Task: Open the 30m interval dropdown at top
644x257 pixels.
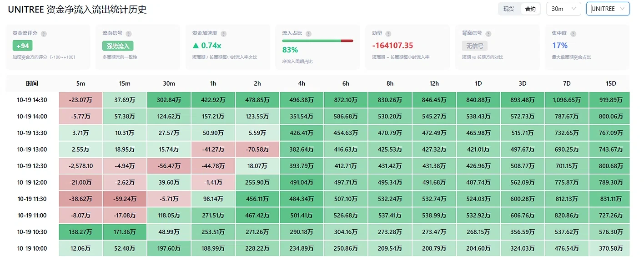Action: 563,9
